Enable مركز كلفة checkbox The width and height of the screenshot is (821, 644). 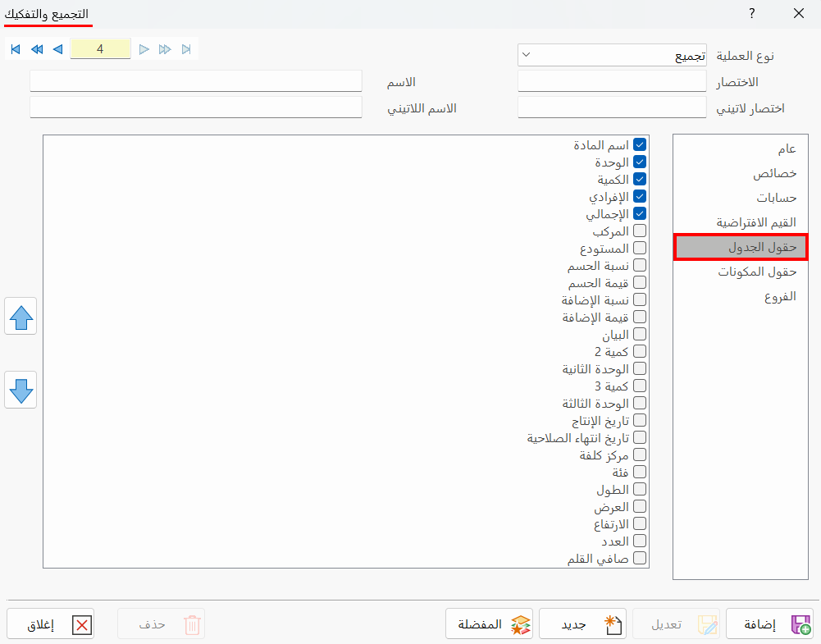pyautogui.click(x=639, y=454)
